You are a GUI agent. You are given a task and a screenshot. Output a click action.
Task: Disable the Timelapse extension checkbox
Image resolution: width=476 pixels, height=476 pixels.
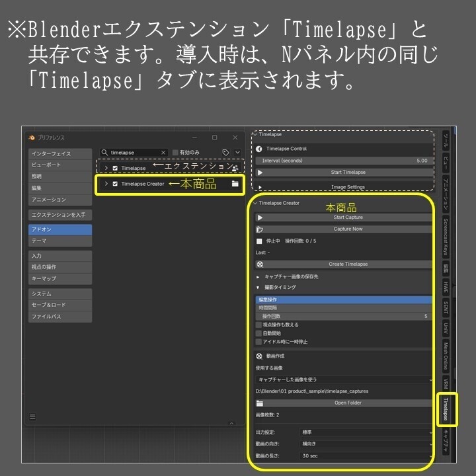point(115,168)
